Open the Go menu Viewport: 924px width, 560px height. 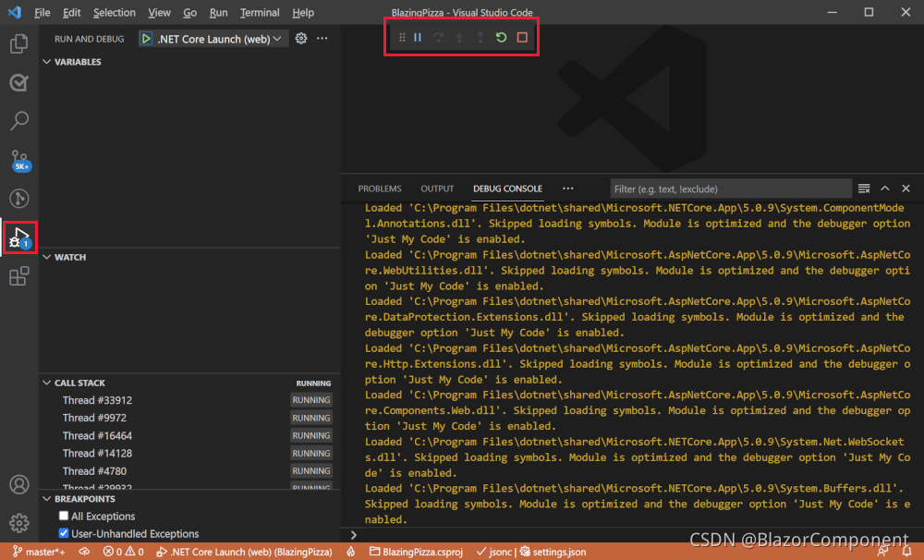pyautogui.click(x=189, y=12)
